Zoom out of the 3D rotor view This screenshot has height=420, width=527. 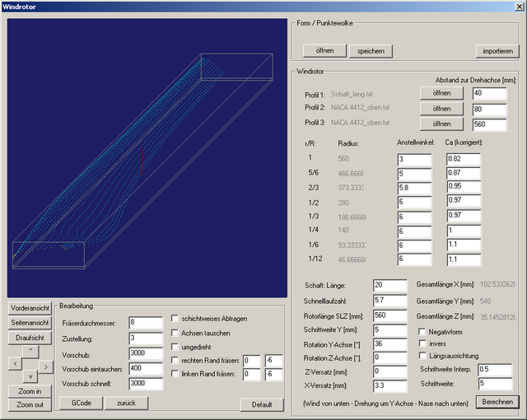[29, 404]
